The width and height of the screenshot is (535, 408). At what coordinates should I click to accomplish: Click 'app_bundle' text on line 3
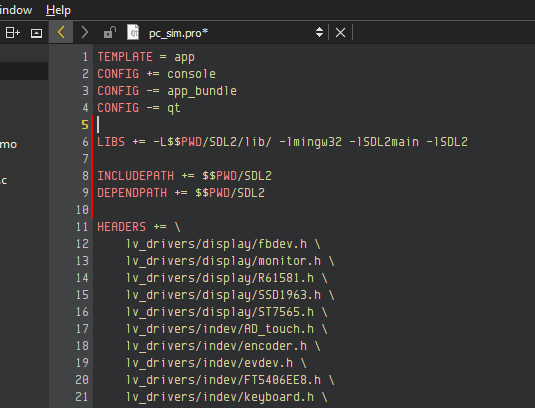tap(202, 91)
